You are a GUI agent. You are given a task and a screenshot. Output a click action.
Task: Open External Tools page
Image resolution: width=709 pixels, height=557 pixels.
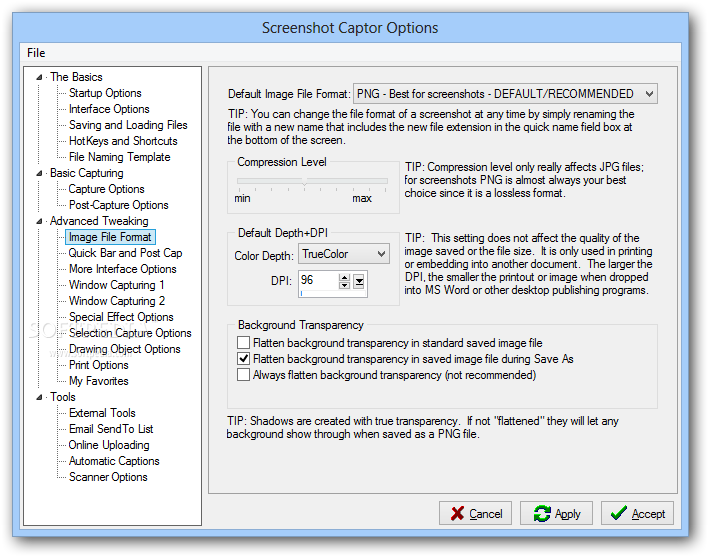pos(102,413)
